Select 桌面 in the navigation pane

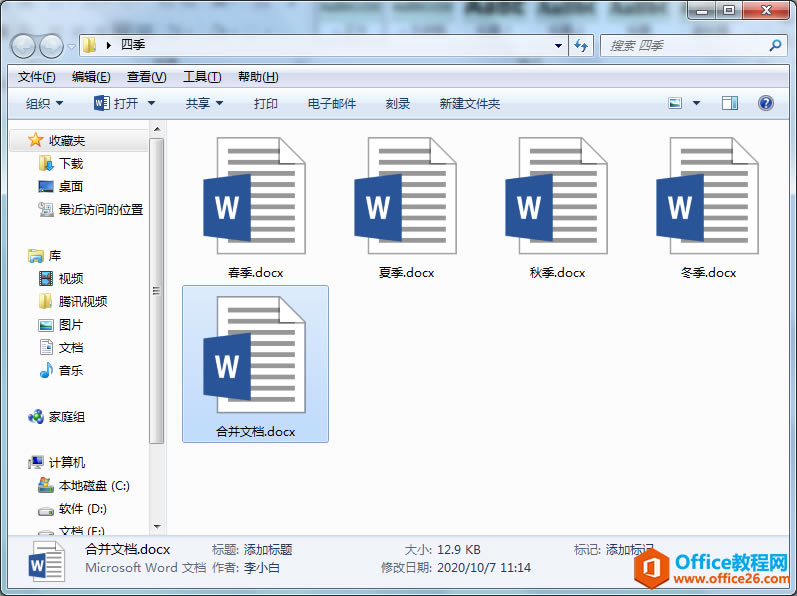click(71, 186)
